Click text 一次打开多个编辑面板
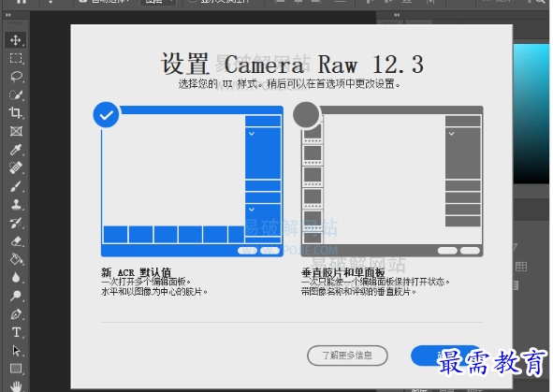Image resolution: width=553 pixels, height=392 pixels. tap(146, 282)
